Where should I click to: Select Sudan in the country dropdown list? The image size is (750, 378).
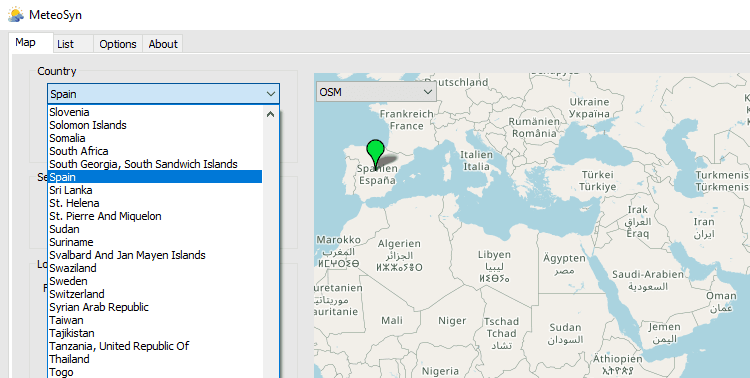[155, 229]
